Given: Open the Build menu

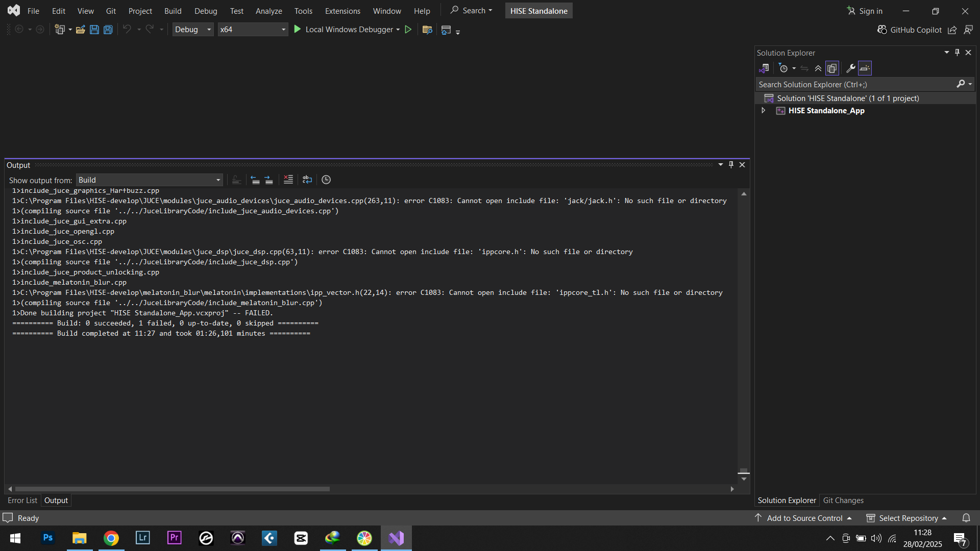Looking at the screenshot, I should pyautogui.click(x=173, y=11).
